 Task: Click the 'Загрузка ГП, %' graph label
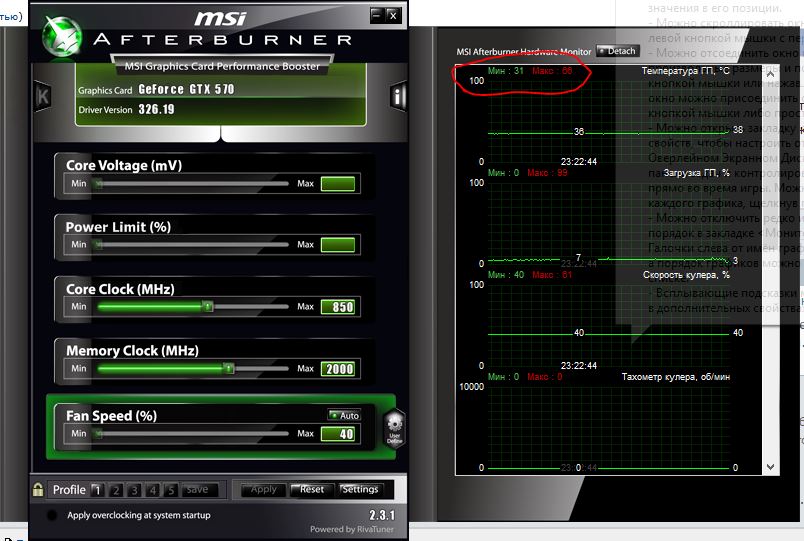[x=696, y=173]
